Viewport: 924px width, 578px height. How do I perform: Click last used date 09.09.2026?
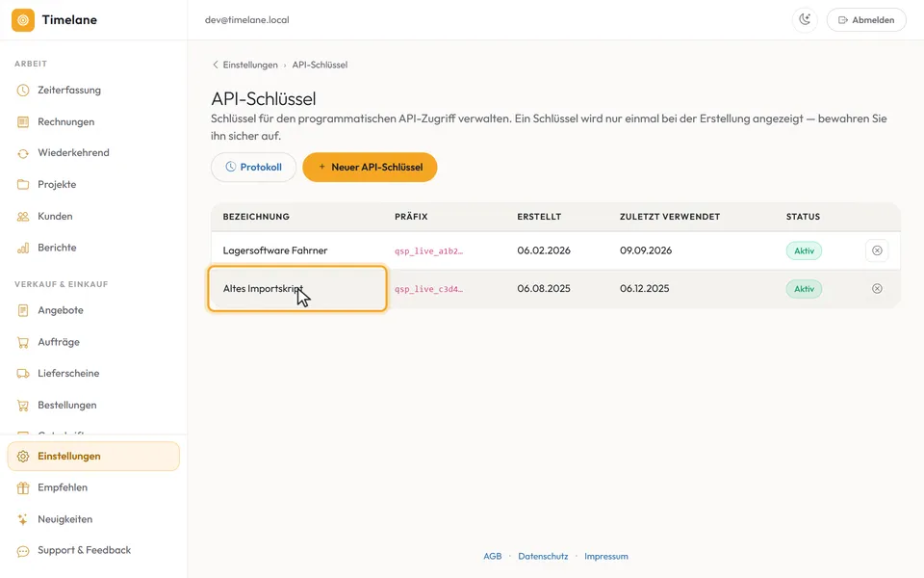[x=646, y=250]
